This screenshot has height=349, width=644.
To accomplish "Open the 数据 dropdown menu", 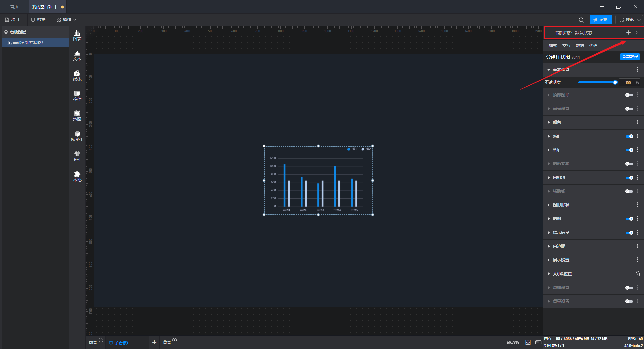I will click(x=41, y=20).
